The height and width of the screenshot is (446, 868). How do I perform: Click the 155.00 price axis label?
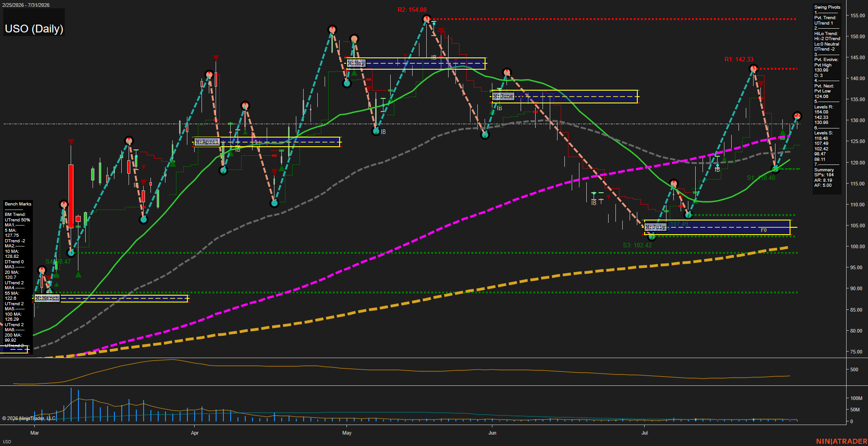[858, 15]
